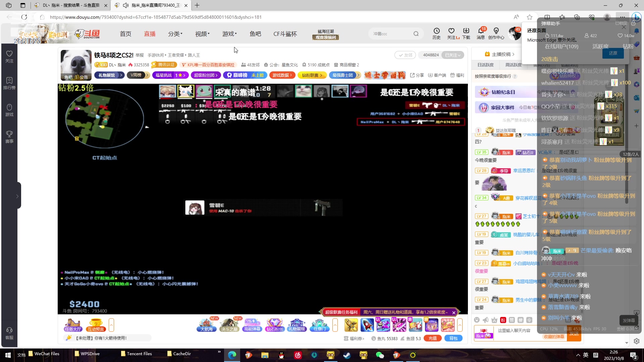Toggle the 已关注 follow button
The image size is (644, 362).
point(452,55)
